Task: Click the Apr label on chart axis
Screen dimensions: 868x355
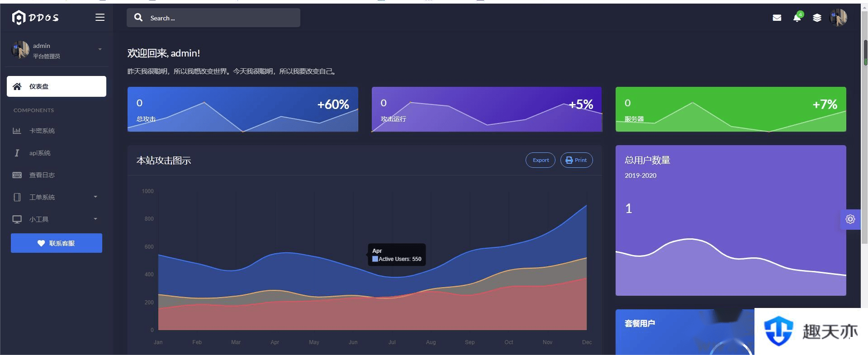Action: pyautogui.click(x=275, y=342)
